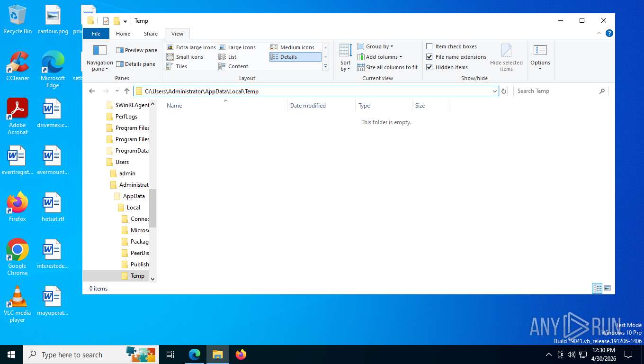Image resolution: width=644 pixels, height=364 pixels.
Task: Toggle Hidden items option
Action: point(447,67)
